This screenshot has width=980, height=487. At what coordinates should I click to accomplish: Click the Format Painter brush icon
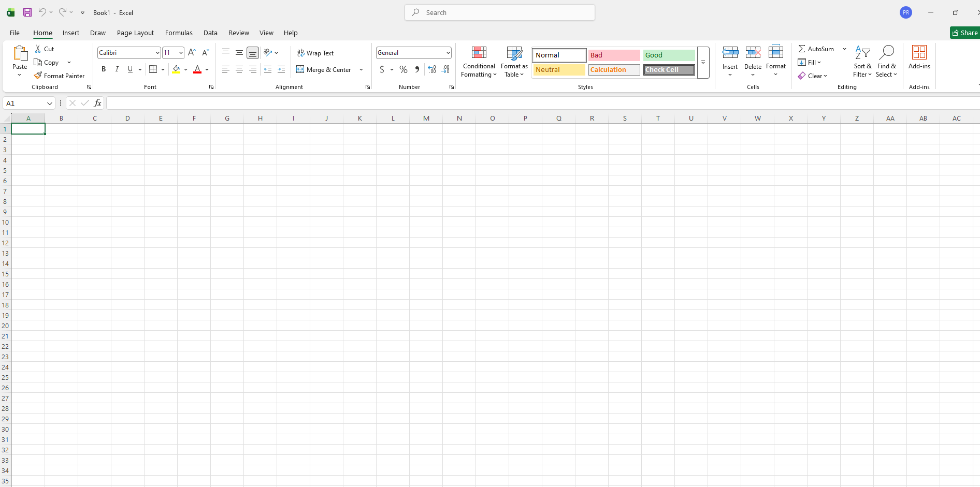[x=38, y=76]
